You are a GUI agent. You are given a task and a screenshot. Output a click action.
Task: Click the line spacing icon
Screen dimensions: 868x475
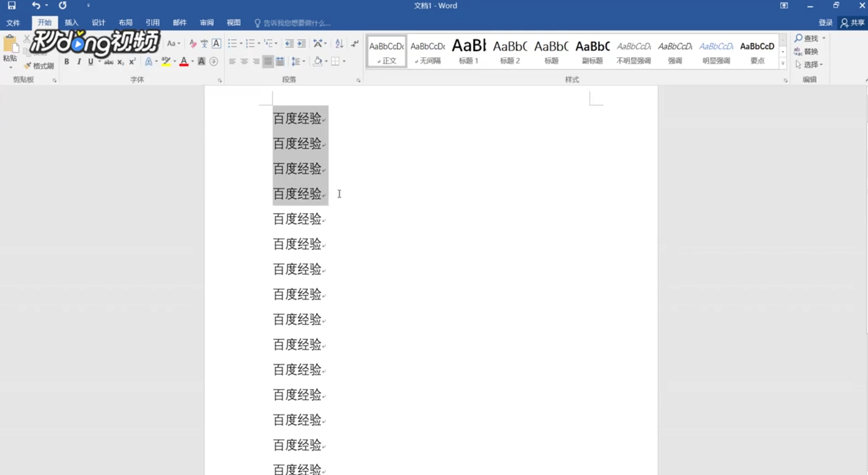(296, 62)
